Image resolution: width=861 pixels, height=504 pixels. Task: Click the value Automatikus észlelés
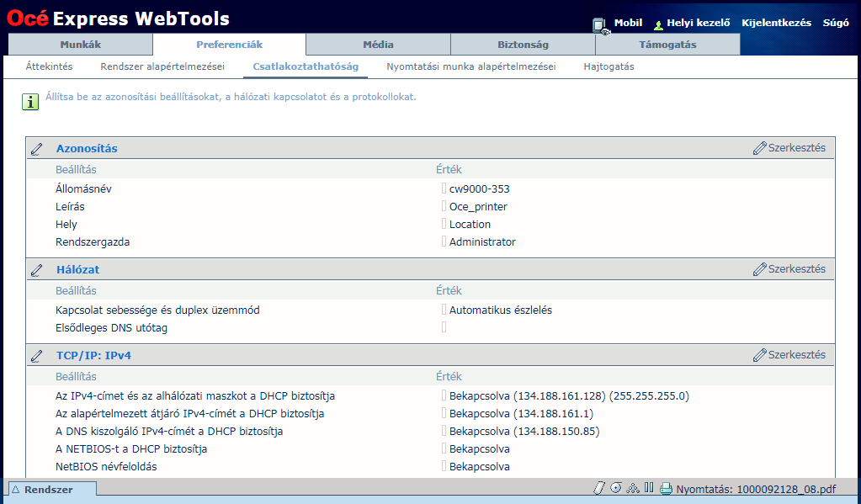point(501,310)
